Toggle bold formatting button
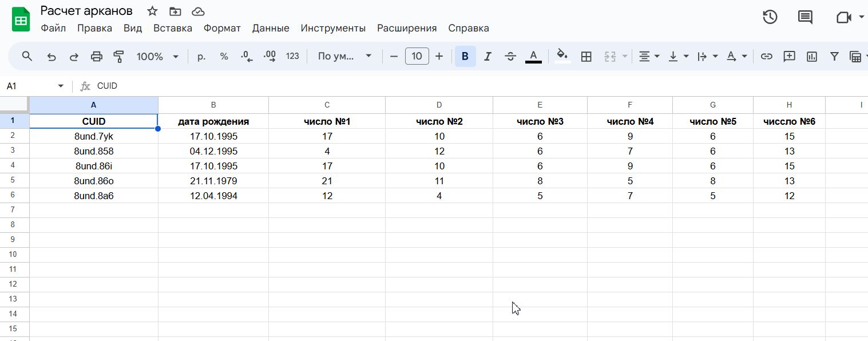Viewport: 868px width, 341px height. (465, 56)
